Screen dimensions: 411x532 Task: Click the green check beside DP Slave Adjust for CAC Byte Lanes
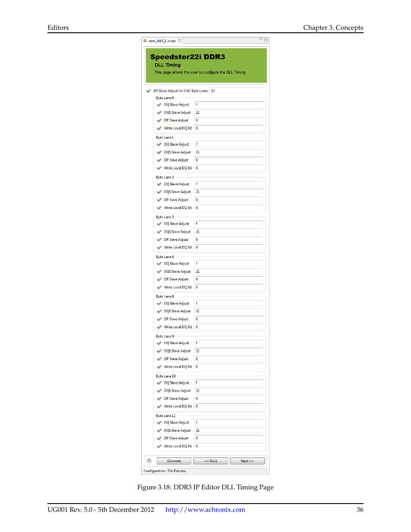148,91
